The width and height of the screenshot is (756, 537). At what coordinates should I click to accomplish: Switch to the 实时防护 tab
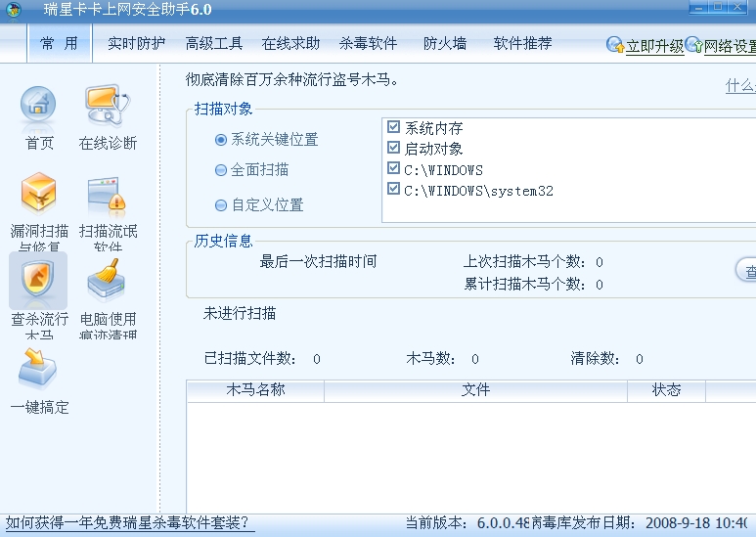(x=137, y=43)
